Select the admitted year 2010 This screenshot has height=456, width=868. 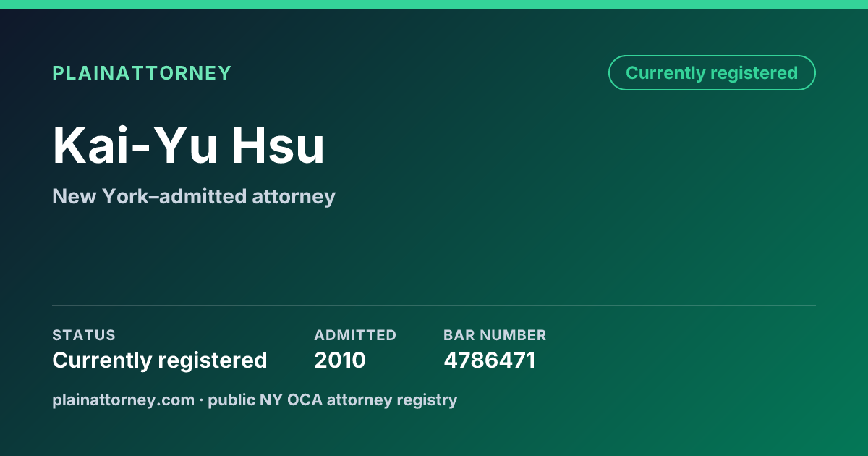(x=340, y=360)
